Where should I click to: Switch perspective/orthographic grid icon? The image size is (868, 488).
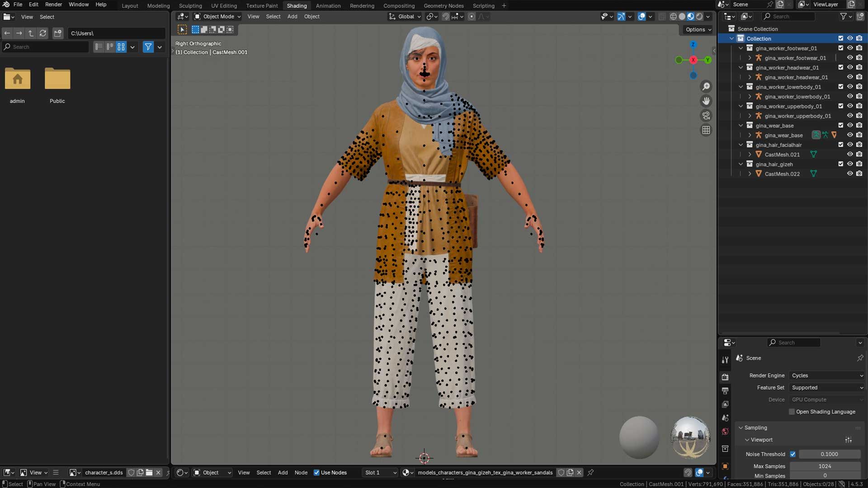pos(706,130)
